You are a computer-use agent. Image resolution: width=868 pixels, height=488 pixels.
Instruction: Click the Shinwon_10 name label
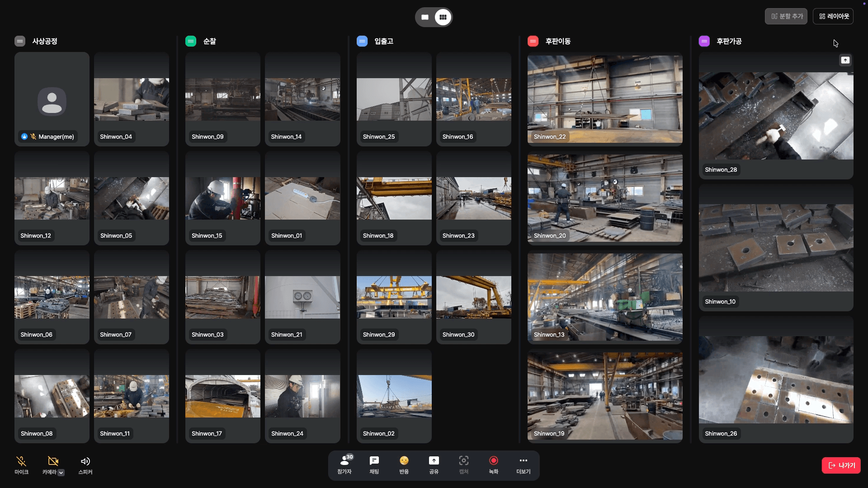click(720, 302)
